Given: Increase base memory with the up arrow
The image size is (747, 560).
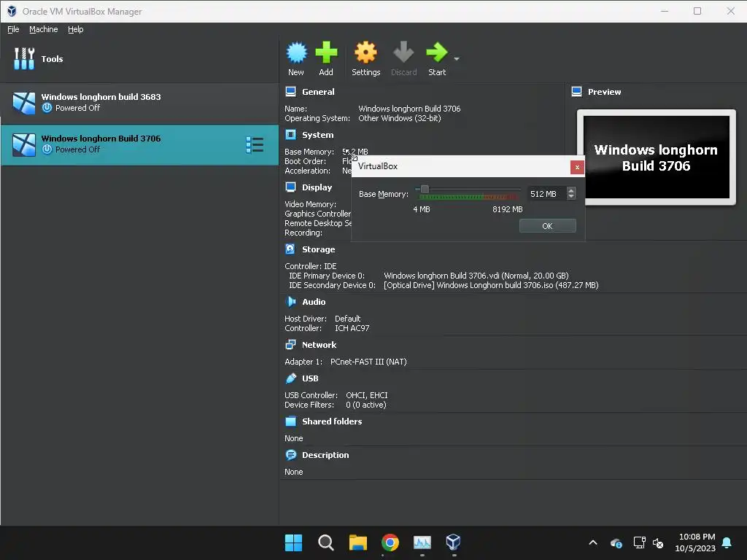Looking at the screenshot, I should (x=571, y=190).
